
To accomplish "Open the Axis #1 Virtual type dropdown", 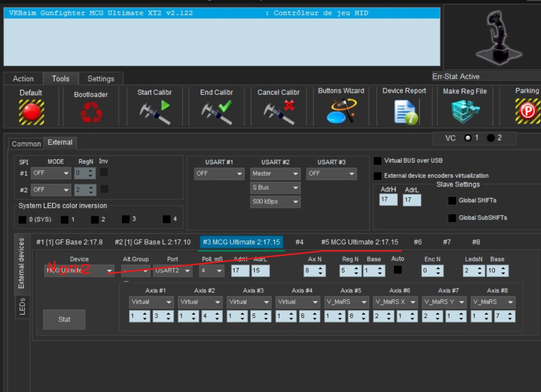I will [x=152, y=302].
